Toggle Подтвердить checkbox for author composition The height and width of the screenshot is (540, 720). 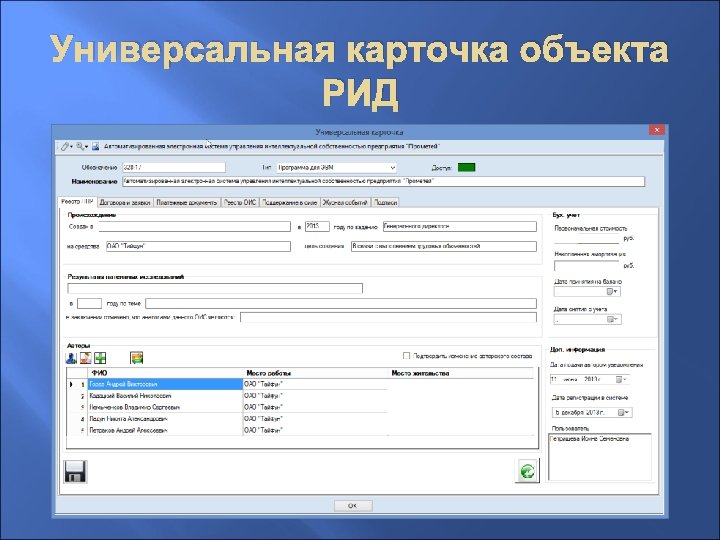point(406,356)
